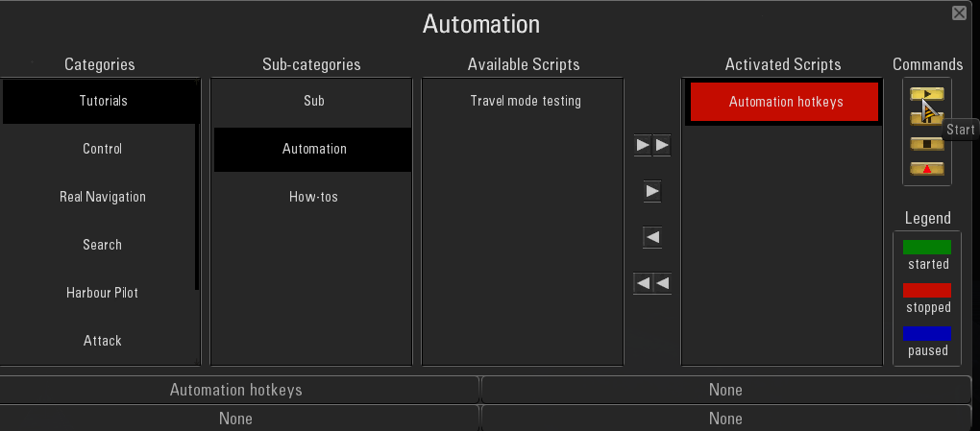This screenshot has width=980, height=431.
Task: Deactivate a script with single left arrow
Action: pos(651,237)
